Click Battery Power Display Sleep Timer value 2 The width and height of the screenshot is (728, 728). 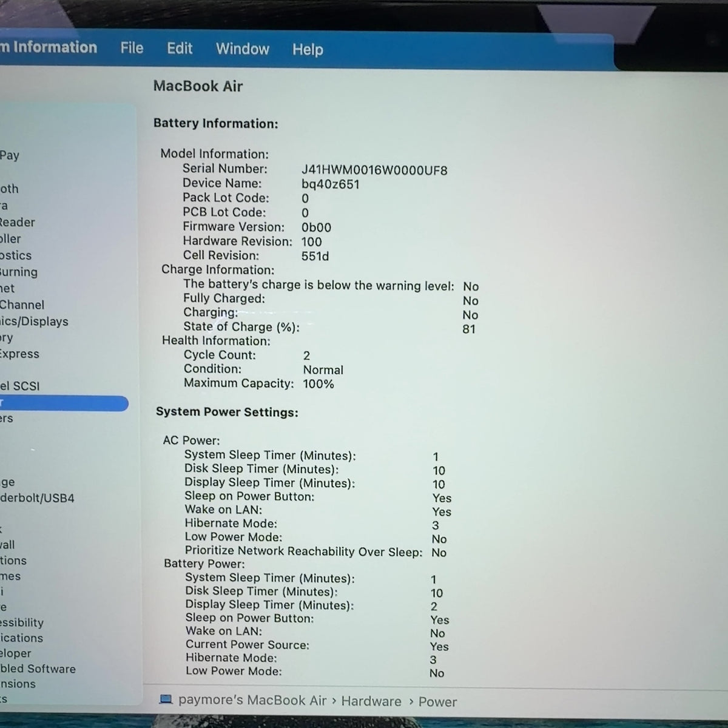tap(434, 607)
